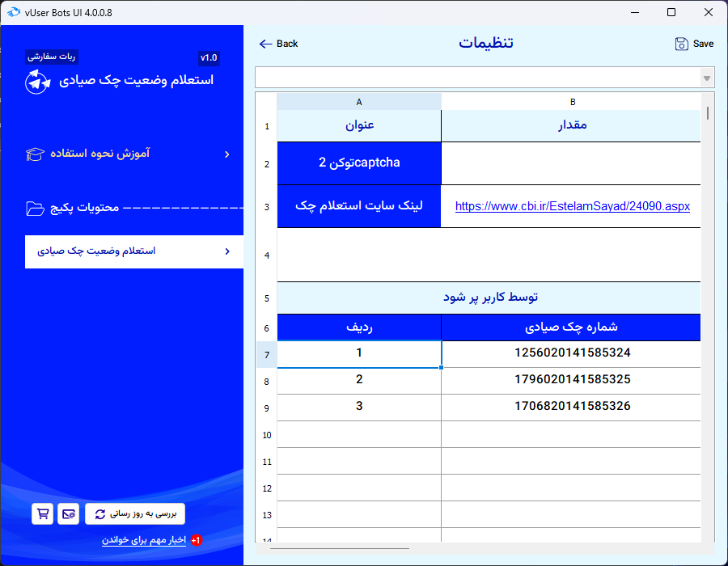
Task: Click the empty combo box field at top
Action: point(478,78)
